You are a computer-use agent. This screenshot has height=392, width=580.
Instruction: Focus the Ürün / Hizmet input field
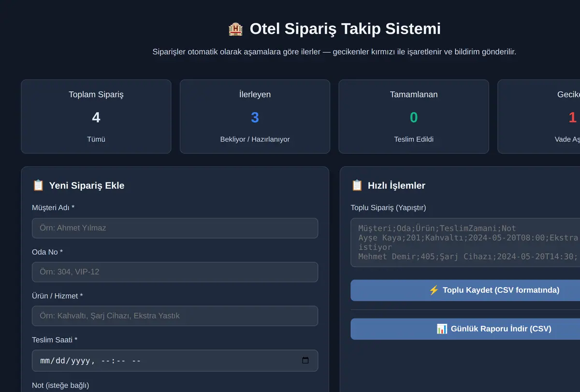175,316
